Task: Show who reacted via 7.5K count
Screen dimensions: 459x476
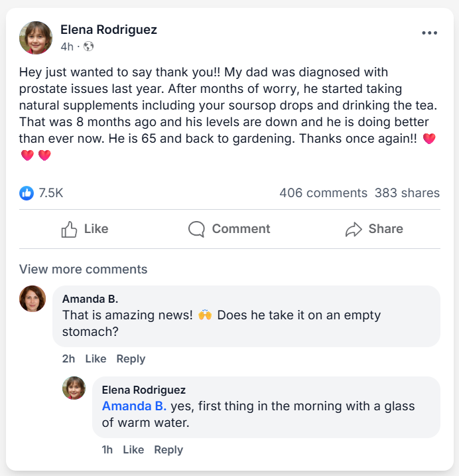Action: pyautogui.click(x=51, y=193)
